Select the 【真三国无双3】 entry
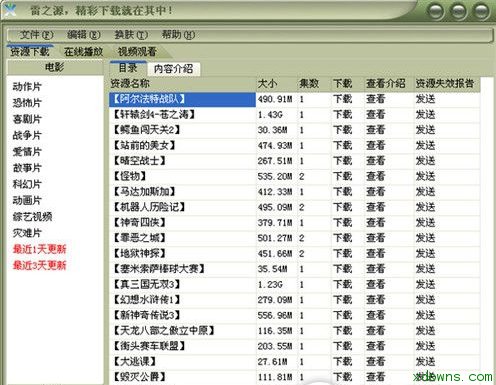The width and height of the screenshot is (496, 385). point(147,284)
